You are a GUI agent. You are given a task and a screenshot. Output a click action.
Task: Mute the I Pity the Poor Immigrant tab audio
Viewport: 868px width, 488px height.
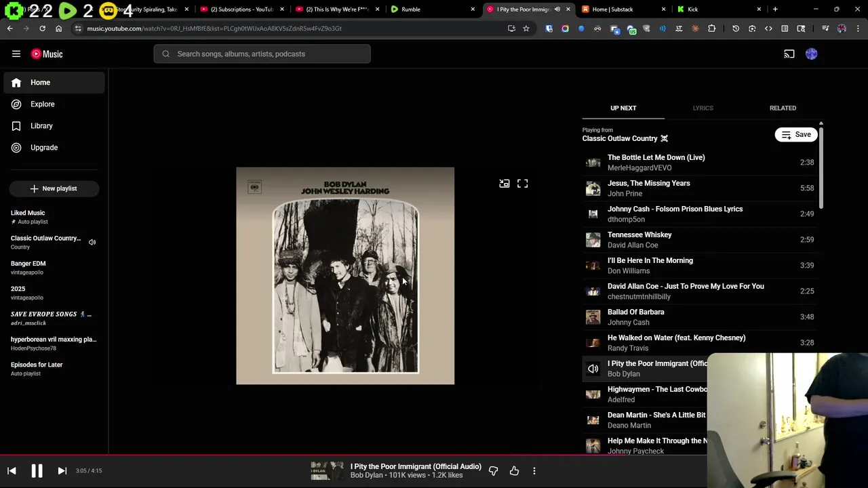557,9
